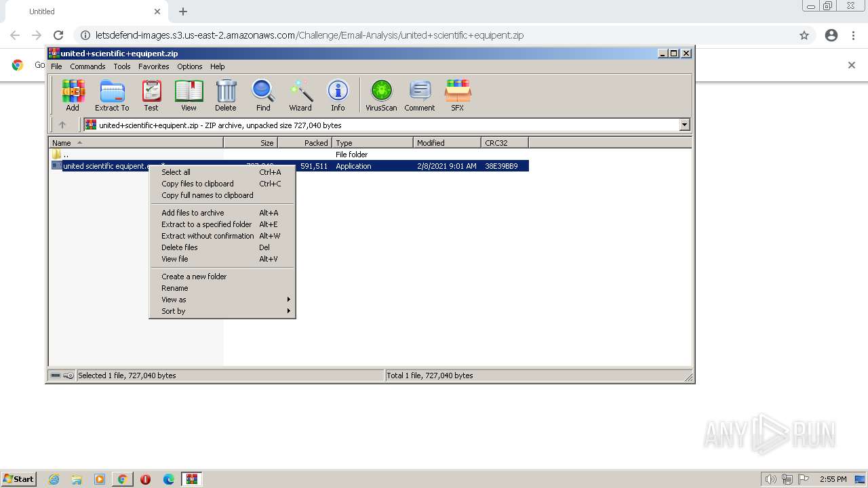This screenshot has height=488, width=868.
Task: Open the Options menu
Action: click(x=190, y=66)
